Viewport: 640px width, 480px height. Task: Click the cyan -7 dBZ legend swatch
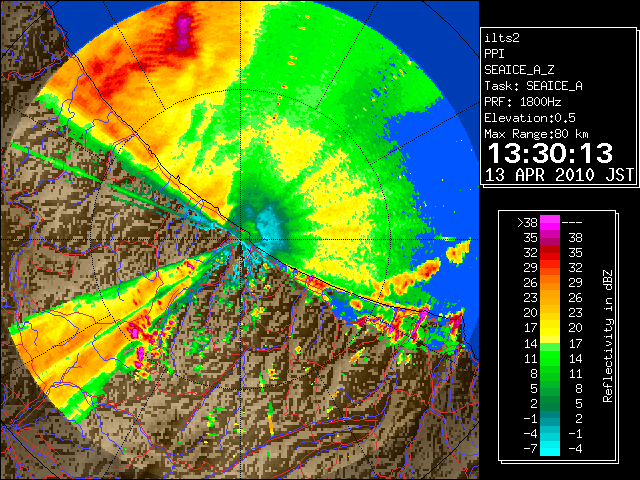[x=550, y=448]
